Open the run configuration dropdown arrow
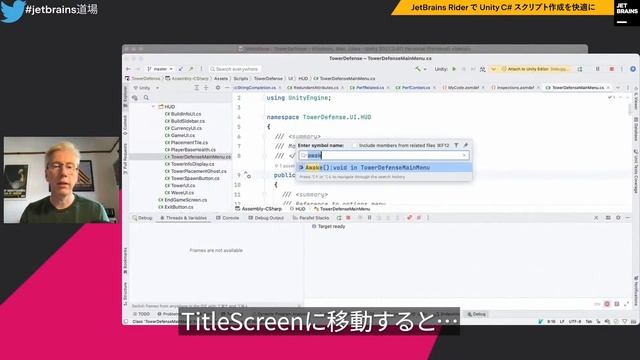The width and height of the screenshot is (640, 360). (x=493, y=69)
